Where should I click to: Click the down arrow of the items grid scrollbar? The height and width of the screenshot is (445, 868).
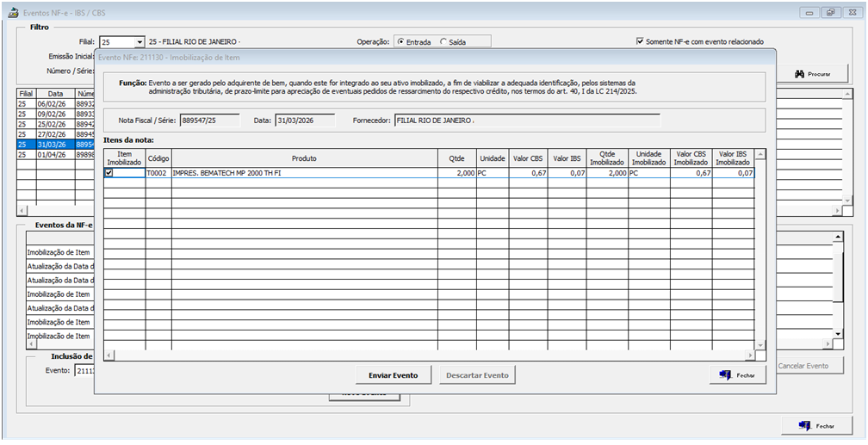[759, 345]
